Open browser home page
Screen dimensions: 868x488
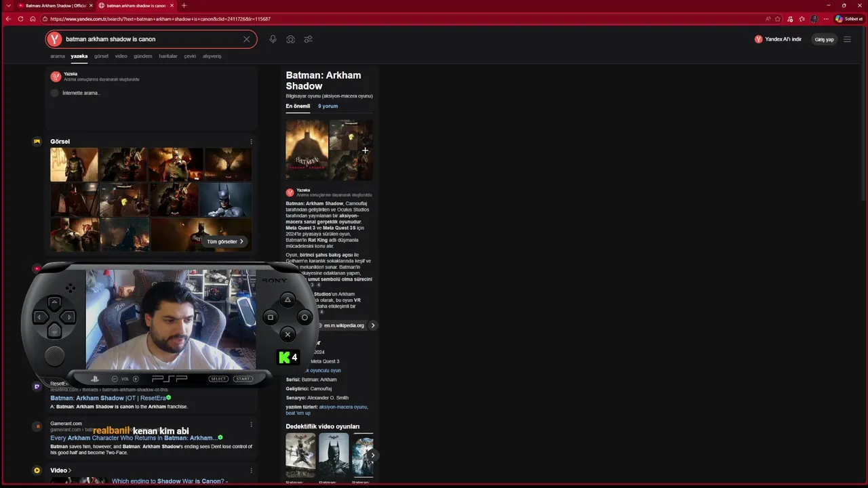pos(33,19)
